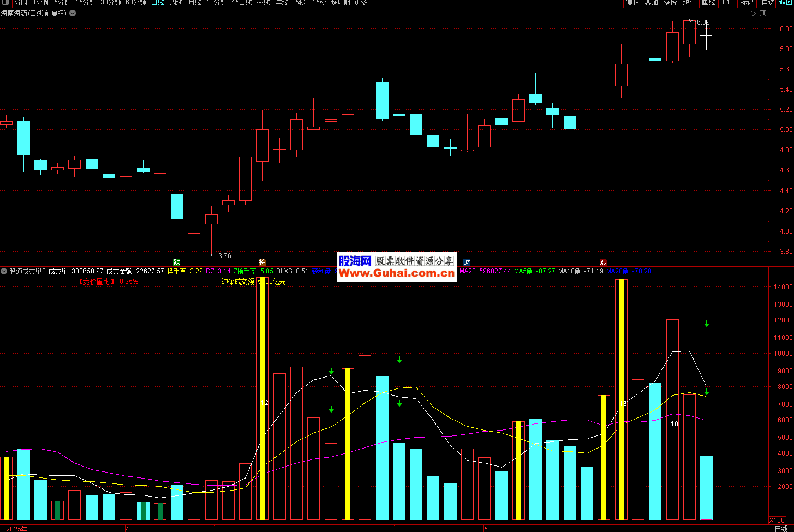This screenshot has width=794, height=532.
Task: Select the 10分钟 period tab
Action: pyautogui.click(x=216, y=3)
